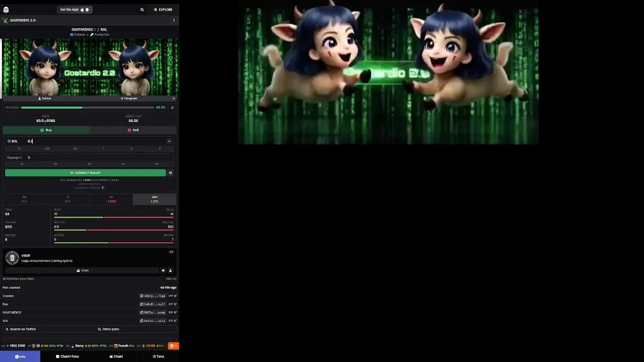
Task: Copy the GOATARDIO2 token address ending pump
Action: 153,313
